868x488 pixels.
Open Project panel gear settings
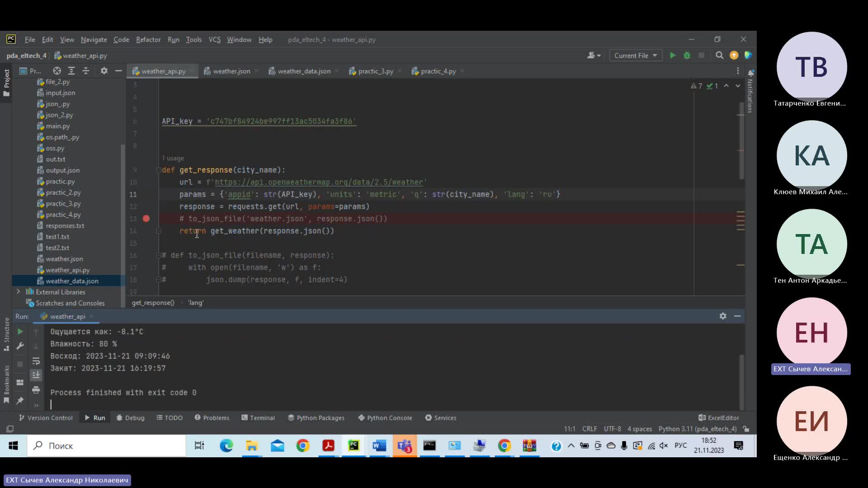[x=104, y=71]
